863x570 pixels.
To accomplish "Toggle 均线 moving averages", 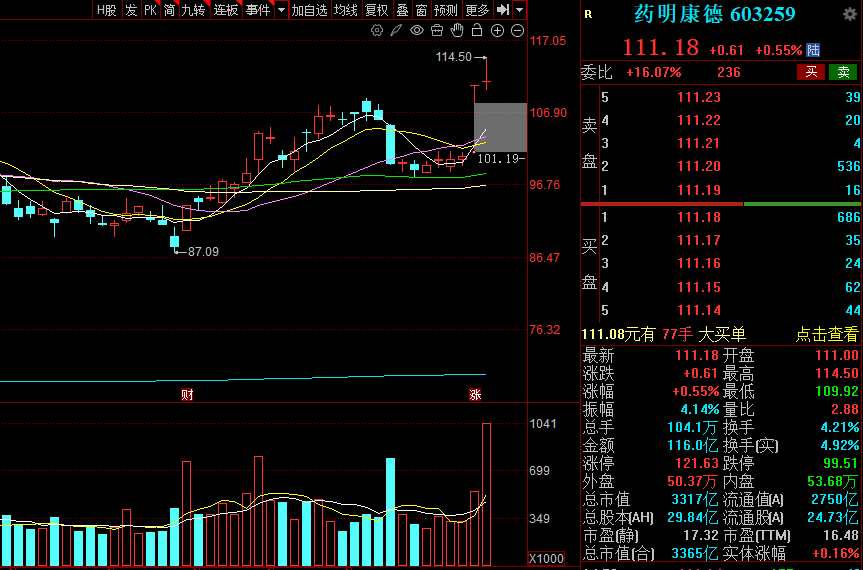I will click(x=346, y=10).
